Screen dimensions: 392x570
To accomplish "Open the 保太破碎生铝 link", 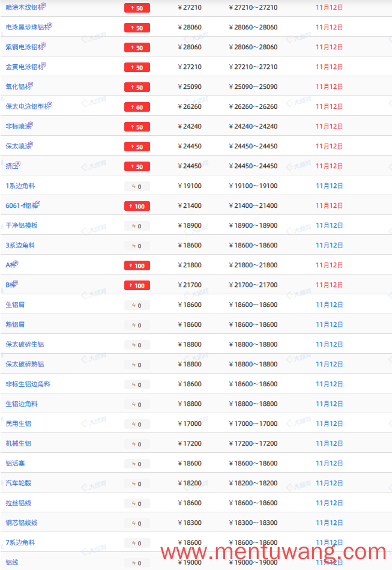I will (x=25, y=344).
